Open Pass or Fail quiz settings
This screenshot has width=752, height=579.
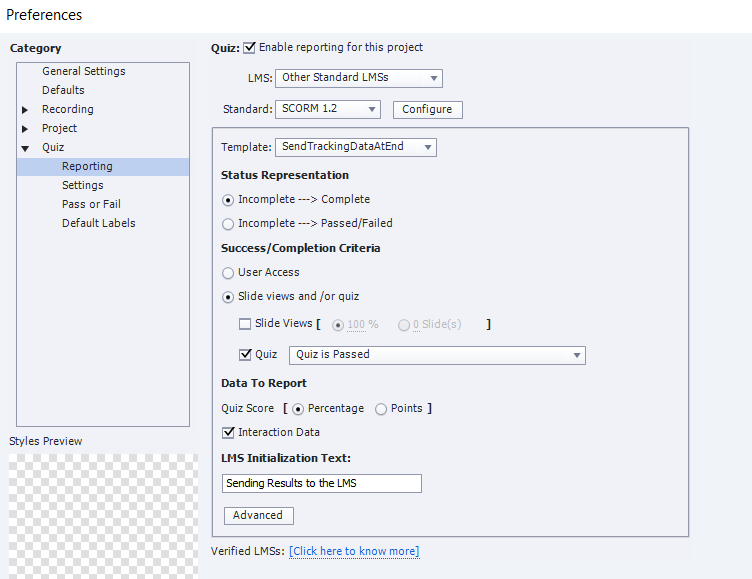pyautogui.click(x=91, y=204)
